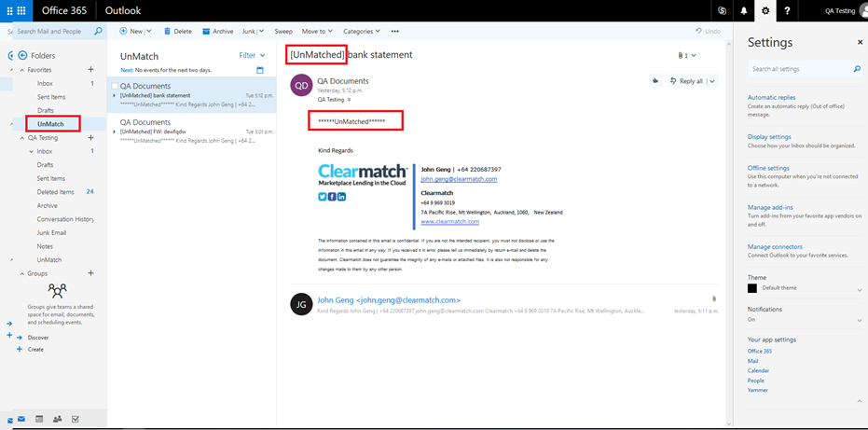Click Reply all button
The height and width of the screenshot is (430, 868).
(x=686, y=81)
